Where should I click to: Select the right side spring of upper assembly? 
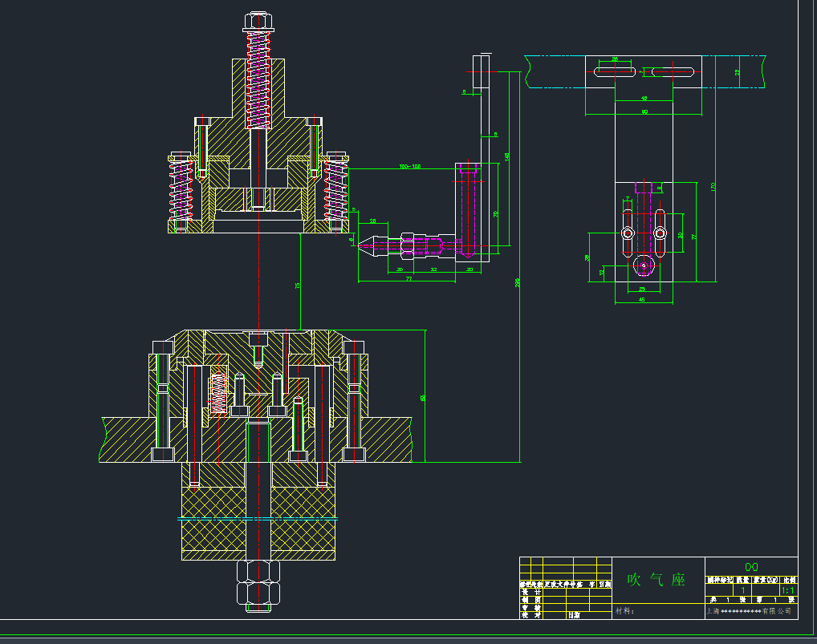point(335,191)
